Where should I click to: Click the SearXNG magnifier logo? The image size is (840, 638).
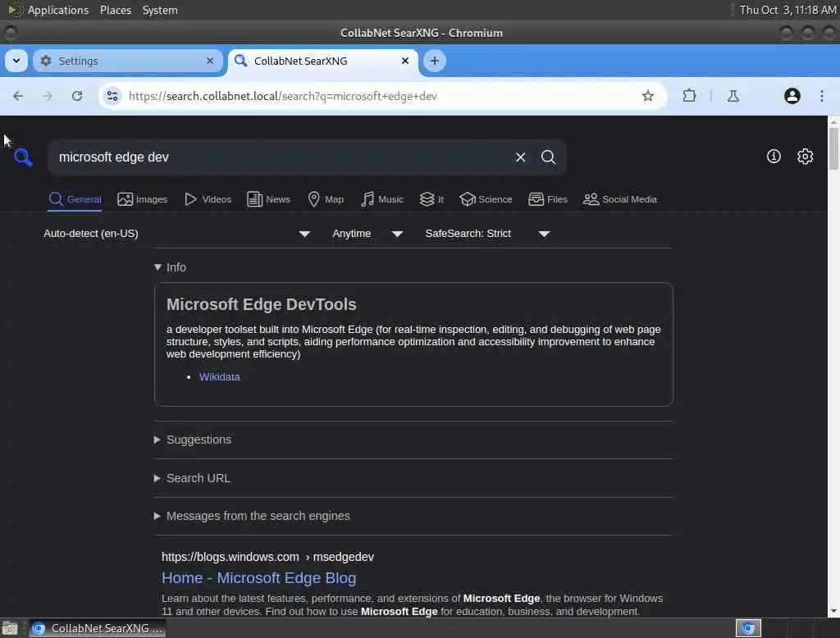tap(23, 157)
